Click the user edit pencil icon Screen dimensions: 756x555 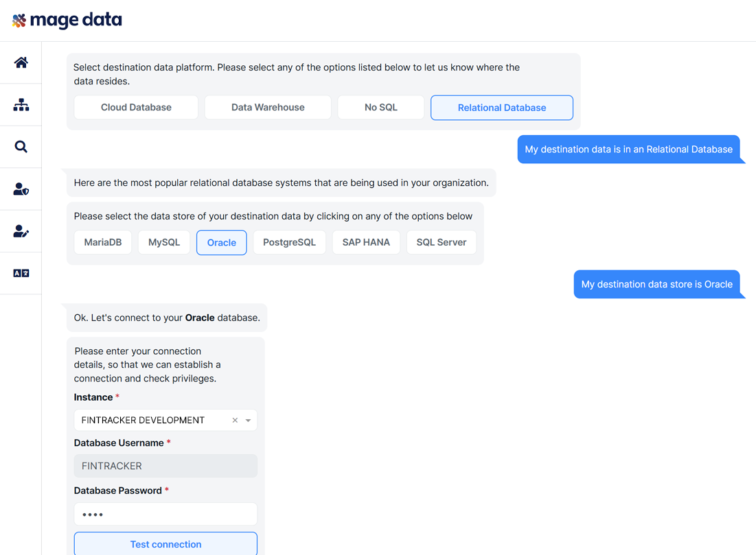(x=21, y=231)
